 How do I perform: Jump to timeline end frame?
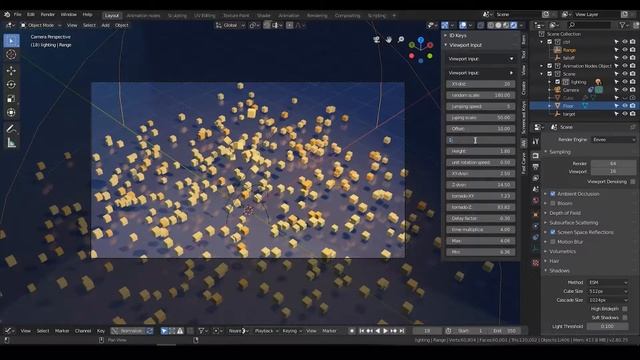pos(402,331)
